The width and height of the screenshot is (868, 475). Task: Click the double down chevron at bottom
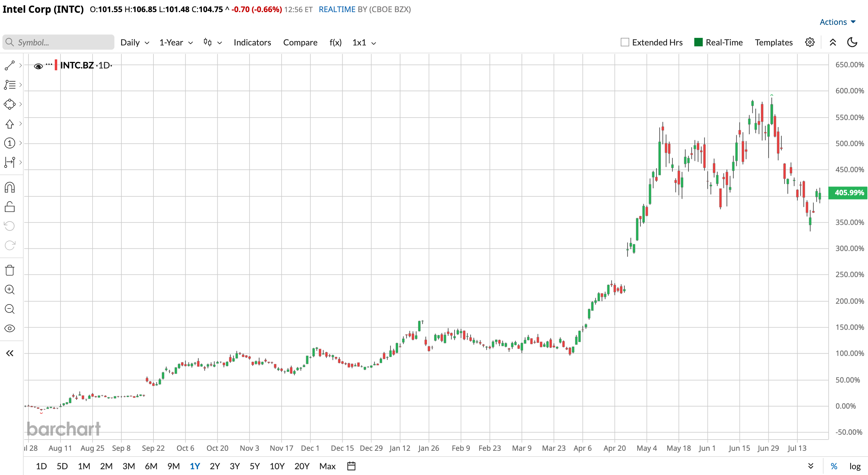(x=811, y=466)
